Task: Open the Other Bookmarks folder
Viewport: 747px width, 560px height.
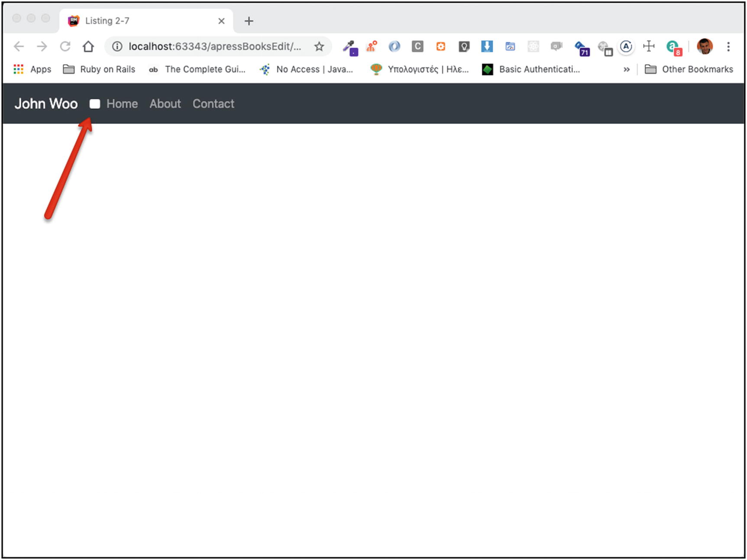Action: coord(689,69)
